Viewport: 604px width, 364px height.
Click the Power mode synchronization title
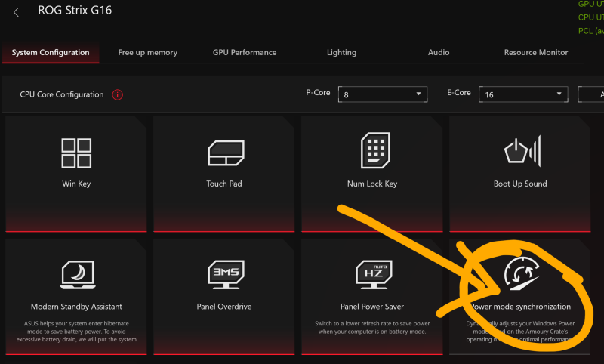pos(520,307)
